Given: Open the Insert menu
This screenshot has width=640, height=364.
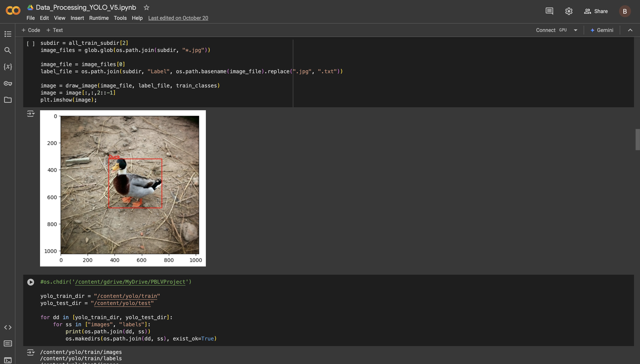Looking at the screenshot, I should click(77, 18).
